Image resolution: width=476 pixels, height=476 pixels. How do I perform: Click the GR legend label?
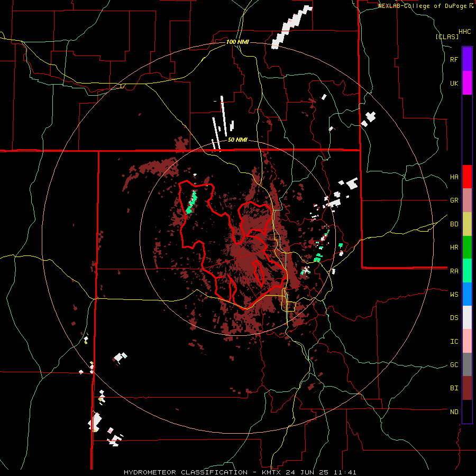(x=454, y=200)
